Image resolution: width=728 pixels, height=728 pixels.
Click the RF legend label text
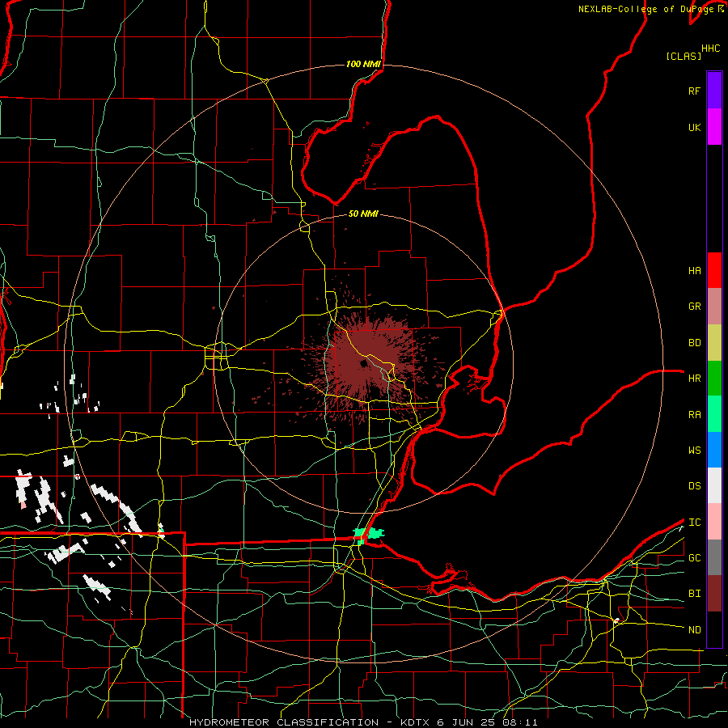click(x=695, y=91)
